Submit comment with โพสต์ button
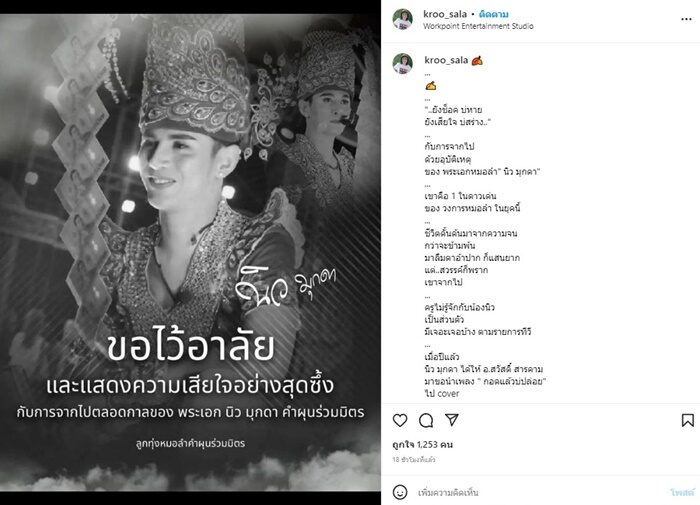This screenshot has height=505, width=700. point(682,492)
